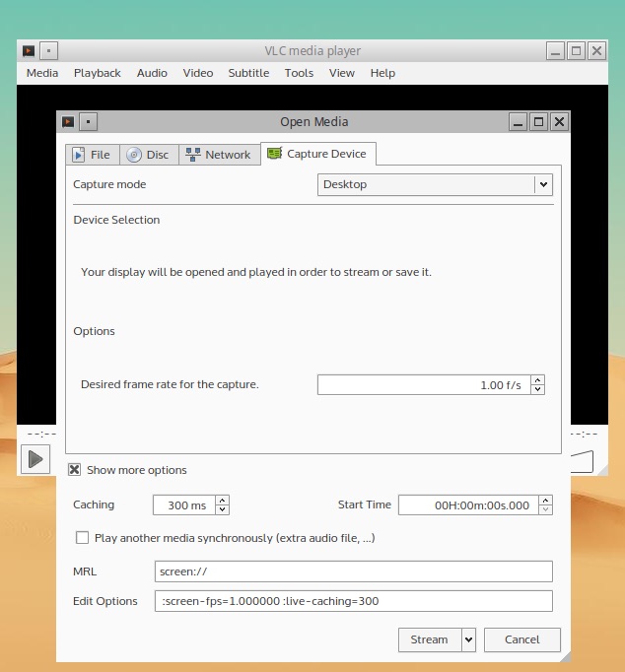Click the Edit Options text field

coord(353,601)
